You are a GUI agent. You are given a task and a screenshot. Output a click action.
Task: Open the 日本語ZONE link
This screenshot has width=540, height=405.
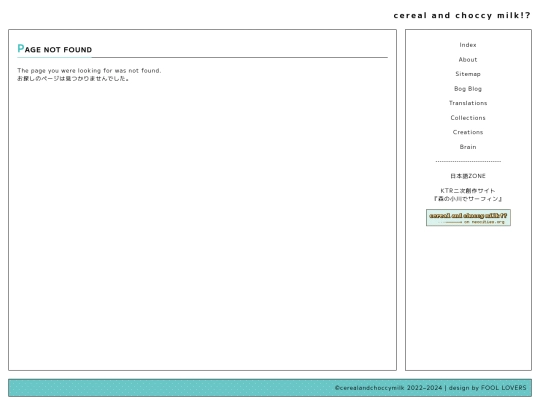coord(468,176)
